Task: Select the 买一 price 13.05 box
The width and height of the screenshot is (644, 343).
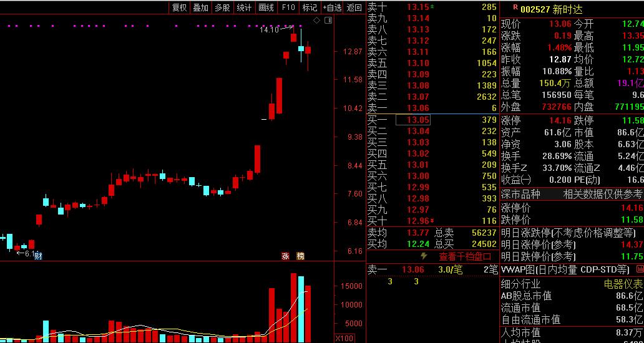Action: click(412, 120)
